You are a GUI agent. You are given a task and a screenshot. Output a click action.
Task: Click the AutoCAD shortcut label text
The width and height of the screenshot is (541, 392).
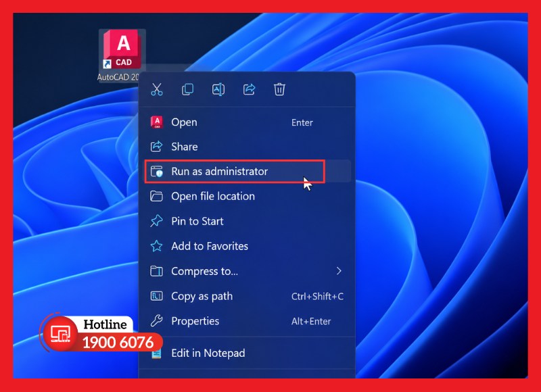[x=118, y=77]
